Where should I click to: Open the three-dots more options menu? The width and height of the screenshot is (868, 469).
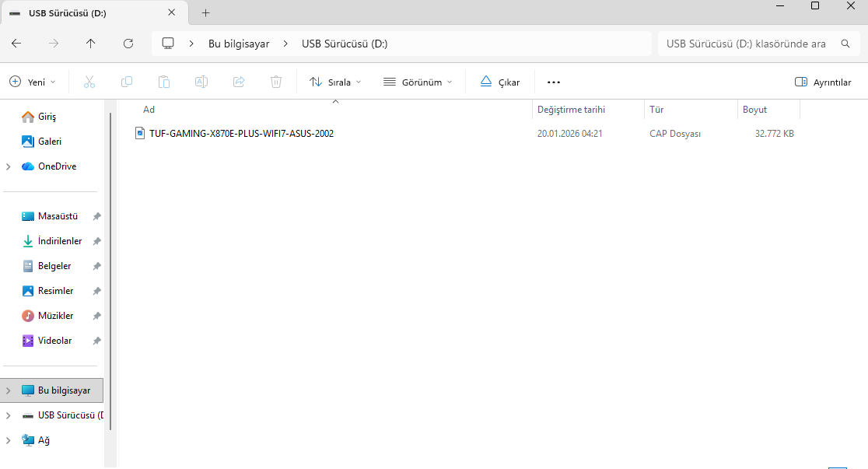pos(554,82)
